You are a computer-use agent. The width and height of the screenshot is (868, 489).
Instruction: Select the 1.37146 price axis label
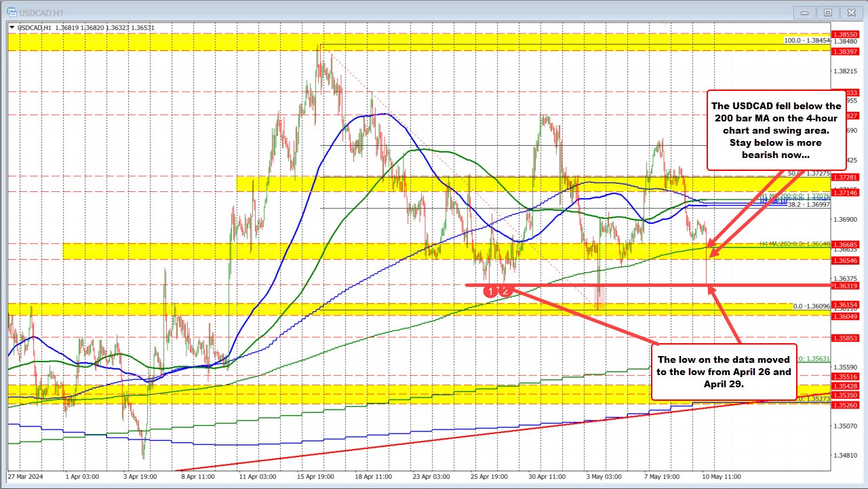click(847, 193)
